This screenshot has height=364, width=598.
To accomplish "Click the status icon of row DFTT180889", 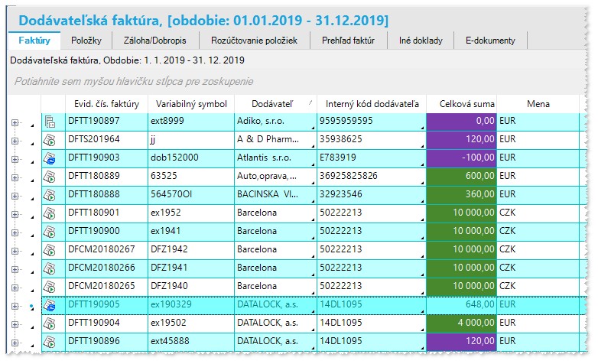I will (x=49, y=177).
